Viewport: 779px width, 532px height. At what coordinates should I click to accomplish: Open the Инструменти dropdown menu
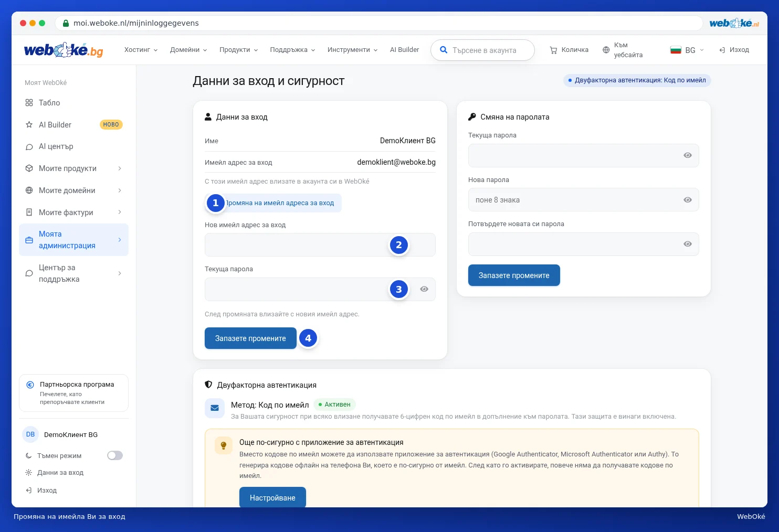pos(352,50)
